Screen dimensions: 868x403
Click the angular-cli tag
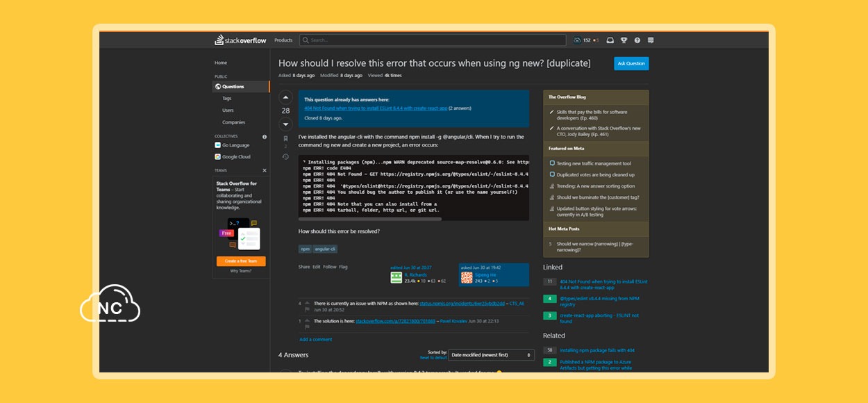coord(325,249)
